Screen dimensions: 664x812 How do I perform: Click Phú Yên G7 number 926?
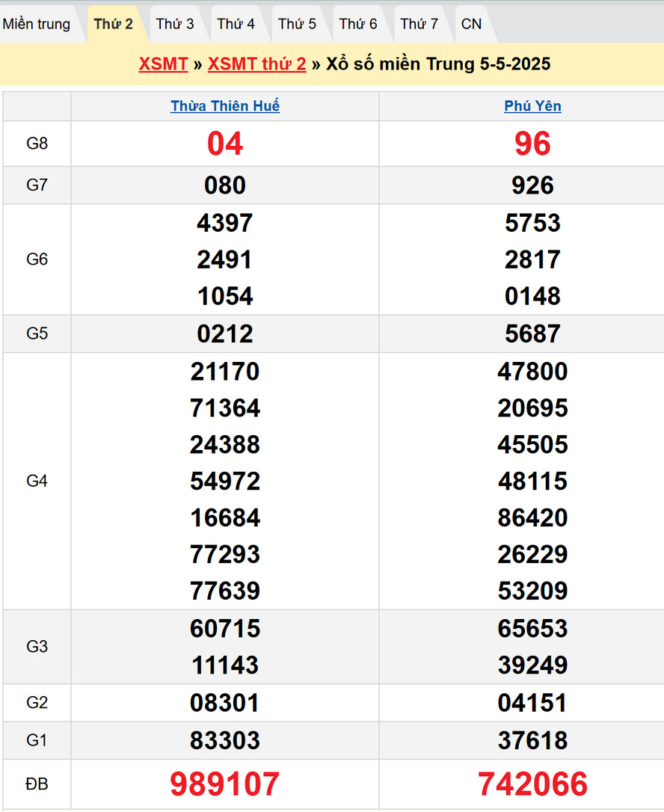[x=532, y=185]
